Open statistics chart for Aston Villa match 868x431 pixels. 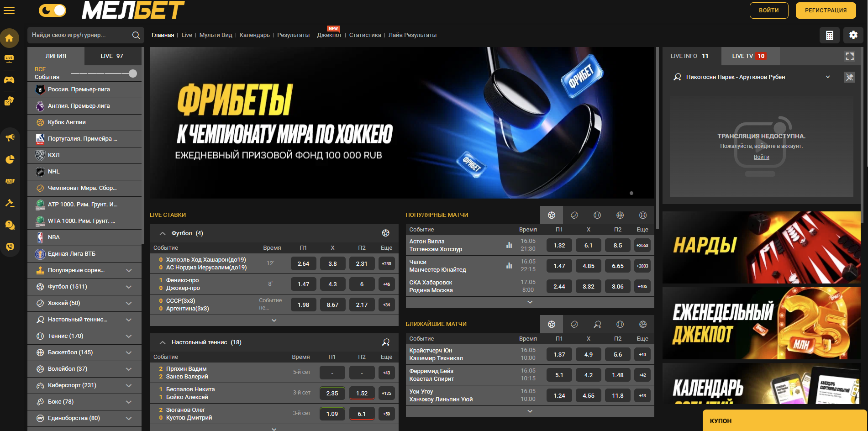[509, 245]
